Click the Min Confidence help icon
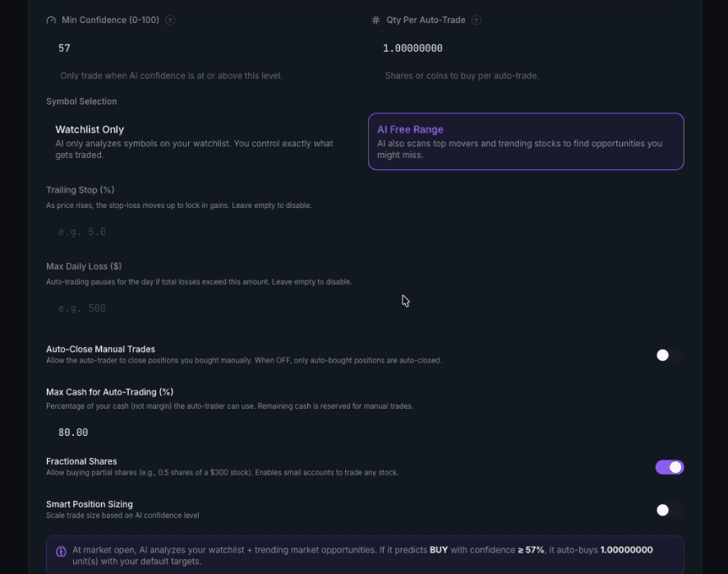 click(x=170, y=20)
